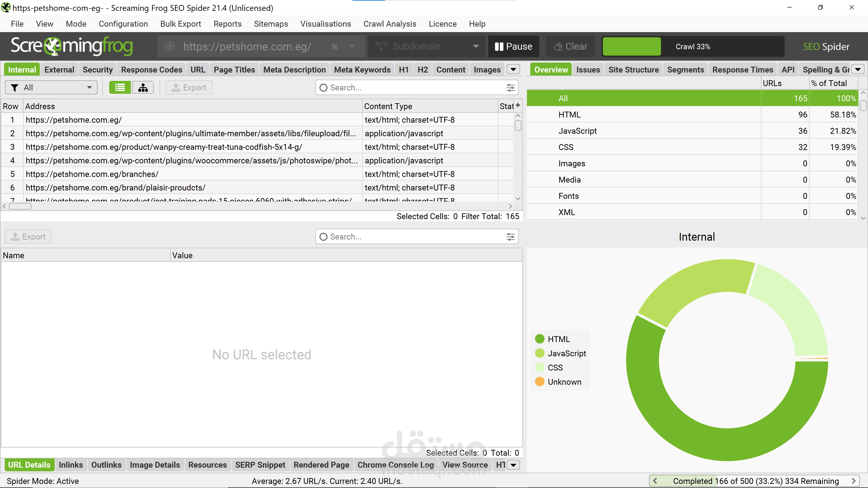Add column with plus icon
868x488 pixels.
pyautogui.click(x=518, y=106)
